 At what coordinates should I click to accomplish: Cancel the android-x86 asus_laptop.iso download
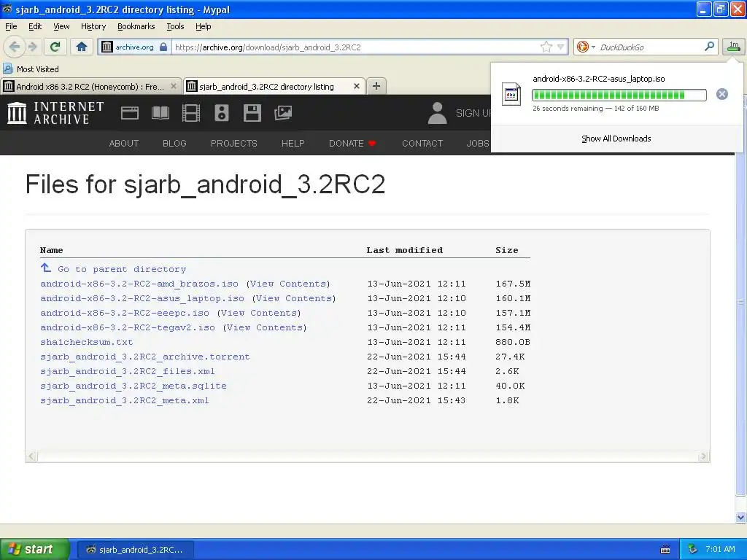[721, 94]
